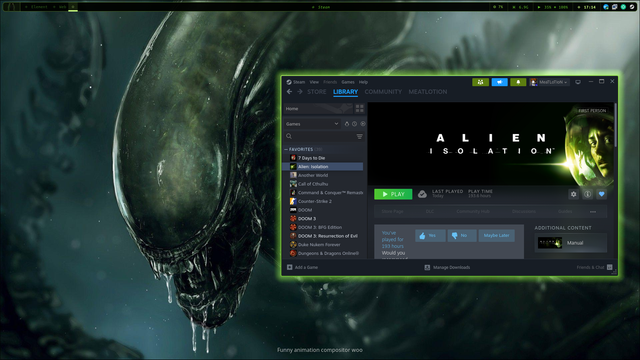Open the blue announcements megaphone button
Image resolution: width=640 pixels, height=360 pixels.
tap(500, 82)
